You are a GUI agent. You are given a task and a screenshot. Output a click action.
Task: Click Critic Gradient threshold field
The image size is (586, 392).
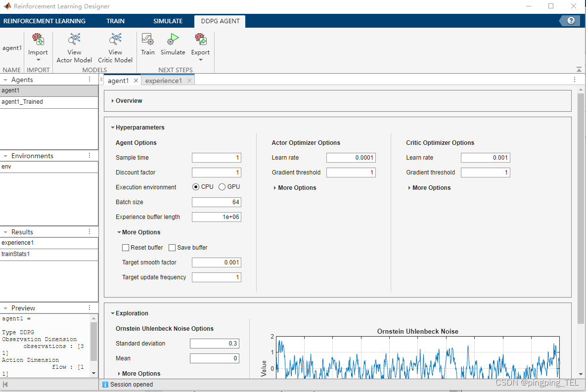[x=486, y=172]
